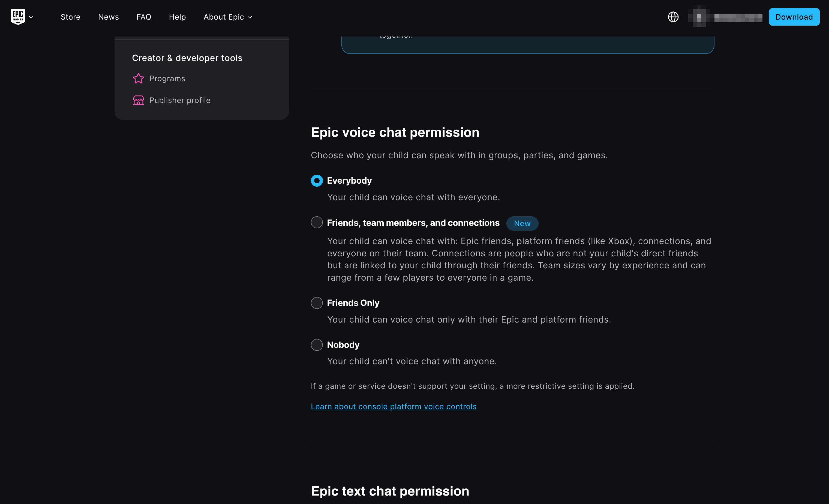Go to the News page

click(108, 17)
